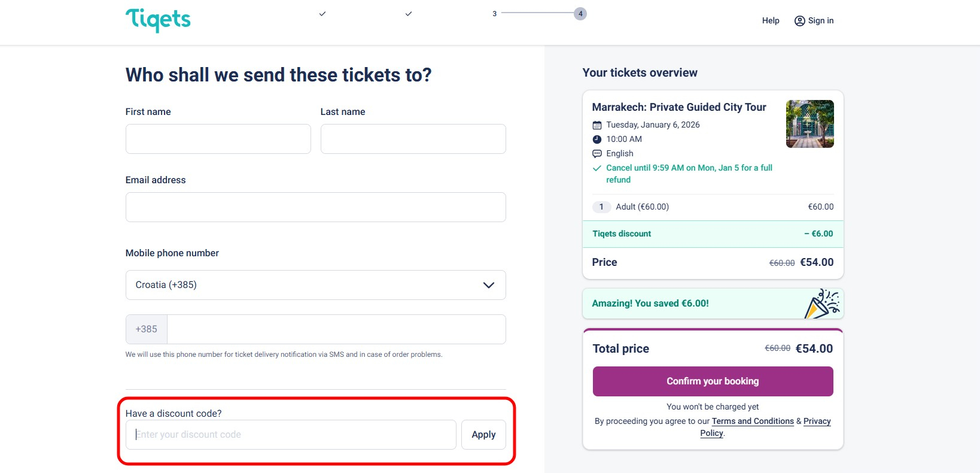Click the Marrakech tour thumbnail image
980x473 pixels.
tap(809, 124)
